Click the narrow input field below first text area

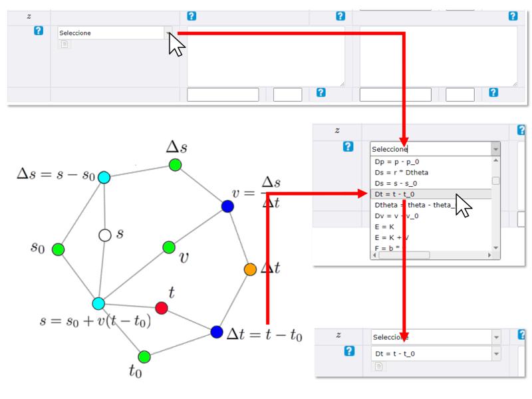pyautogui.click(x=288, y=94)
